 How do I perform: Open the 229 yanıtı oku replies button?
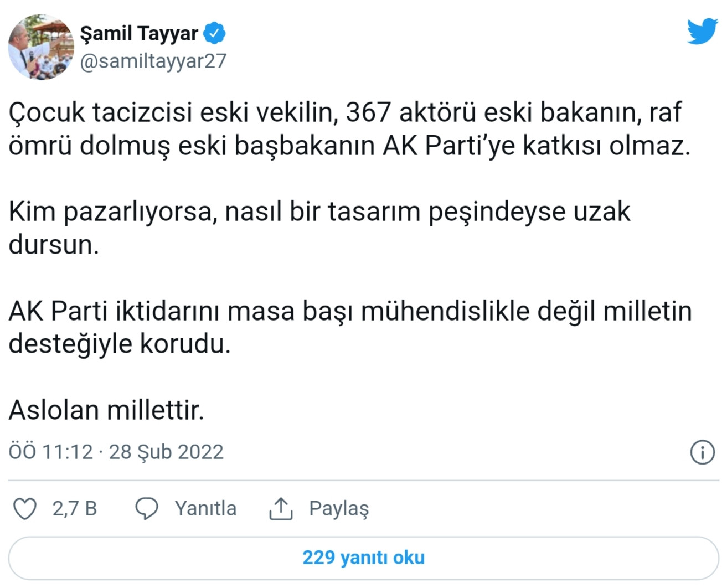[363, 558]
